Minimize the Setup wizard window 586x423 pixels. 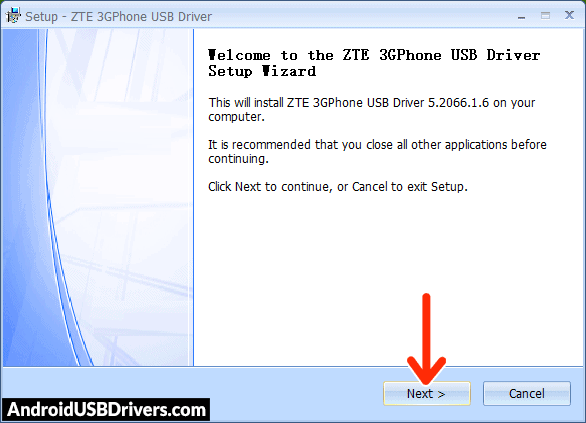[x=522, y=17]
